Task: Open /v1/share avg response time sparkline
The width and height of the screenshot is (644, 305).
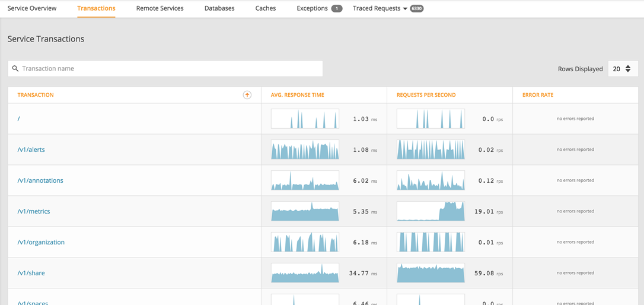Action: [x=305, y=273]
